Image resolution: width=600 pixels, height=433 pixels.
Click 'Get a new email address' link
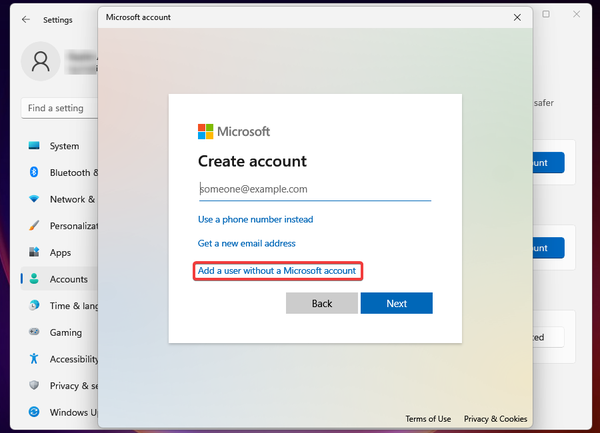(x=246, y=243)
